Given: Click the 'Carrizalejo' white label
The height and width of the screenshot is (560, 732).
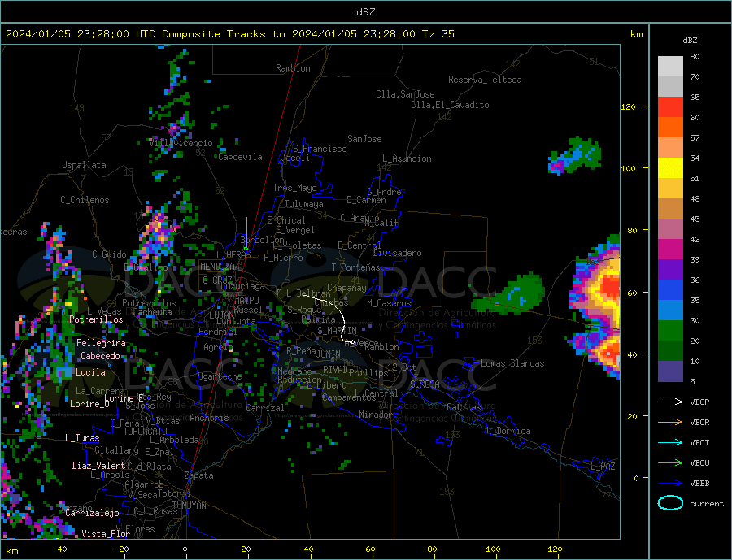Looking at the screenshot, I should (x=92, y=513).
